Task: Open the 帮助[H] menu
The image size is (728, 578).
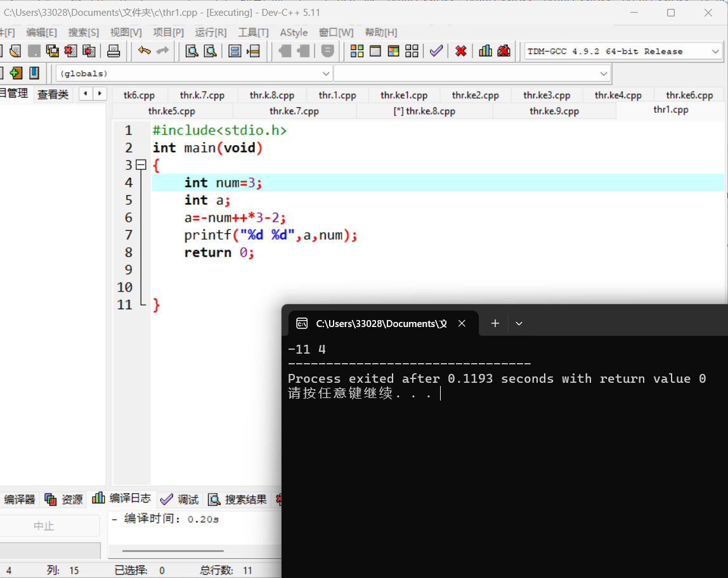Action: click(380, 32)
